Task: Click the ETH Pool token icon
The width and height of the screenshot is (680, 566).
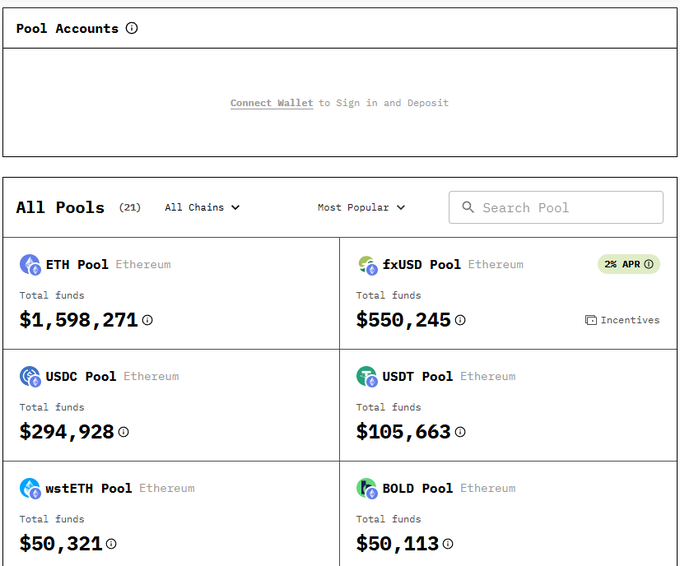Action: (30, 265)
